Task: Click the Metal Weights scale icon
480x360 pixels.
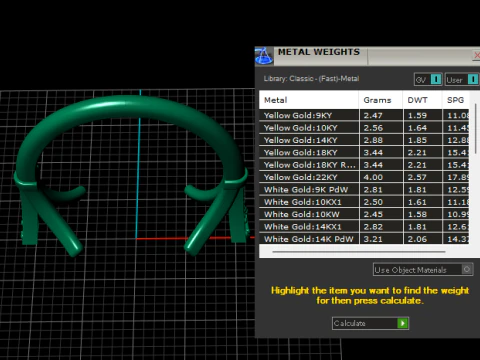Action: (264, 56)
